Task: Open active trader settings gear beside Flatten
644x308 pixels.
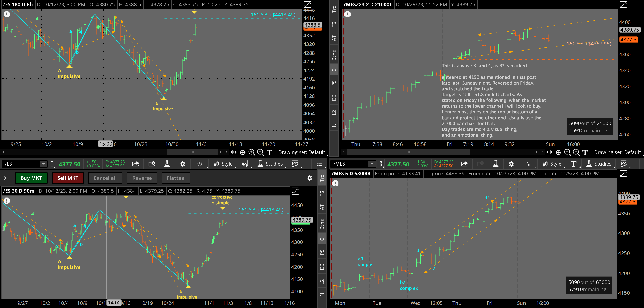Action: point(310,178)
